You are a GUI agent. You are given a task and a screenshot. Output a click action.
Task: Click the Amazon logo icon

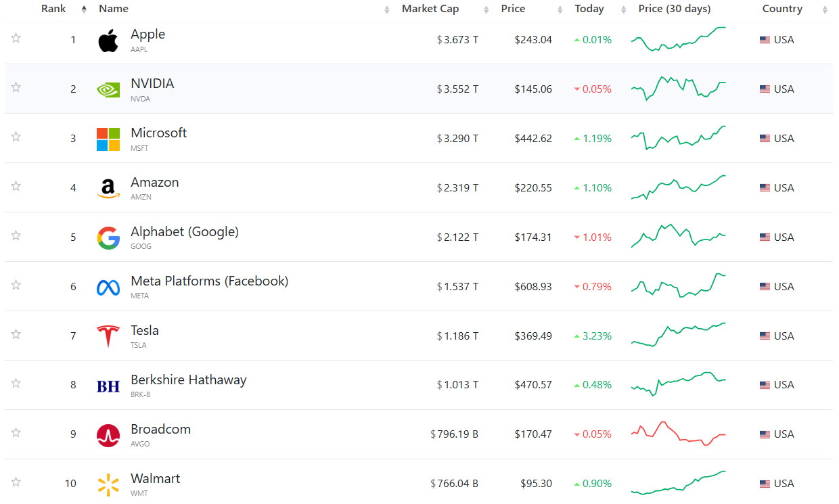(x=108, y=188)
